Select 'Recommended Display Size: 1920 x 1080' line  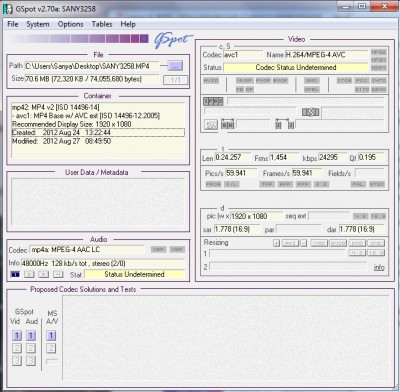coord(98,124)
